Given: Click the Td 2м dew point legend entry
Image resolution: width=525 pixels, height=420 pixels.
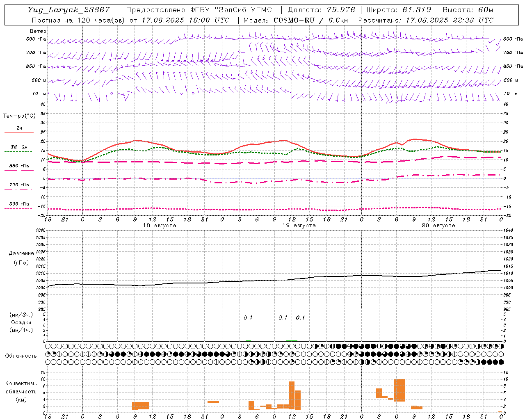Looking at the screenshot, I should pos(19,147).
